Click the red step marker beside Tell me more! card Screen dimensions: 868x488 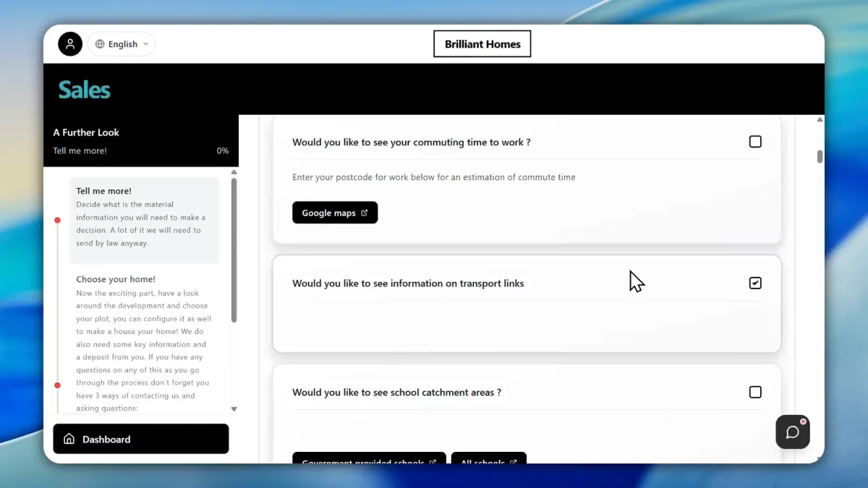pos(58,221)
